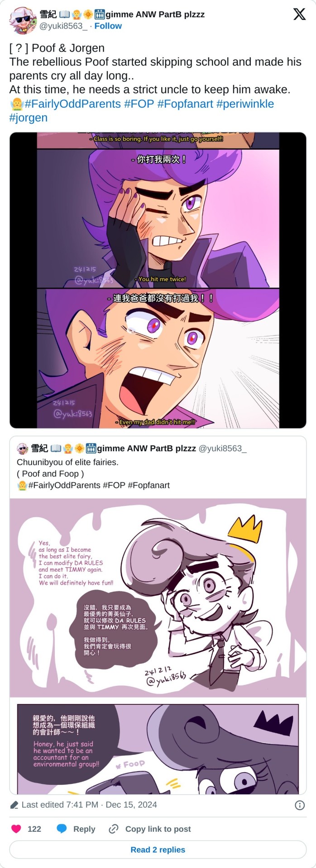Click the quoted tweet's small avatar
The image size is (316, 868).
[x=23, y=448]
